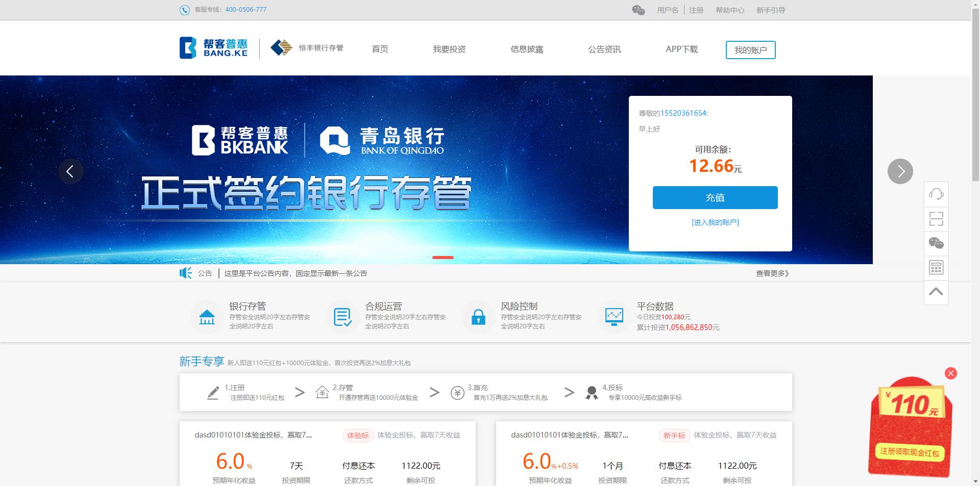This screenshot has height=486, width=980.
Task: Click the 合规运营 heading
Action: tap(383, 306)
